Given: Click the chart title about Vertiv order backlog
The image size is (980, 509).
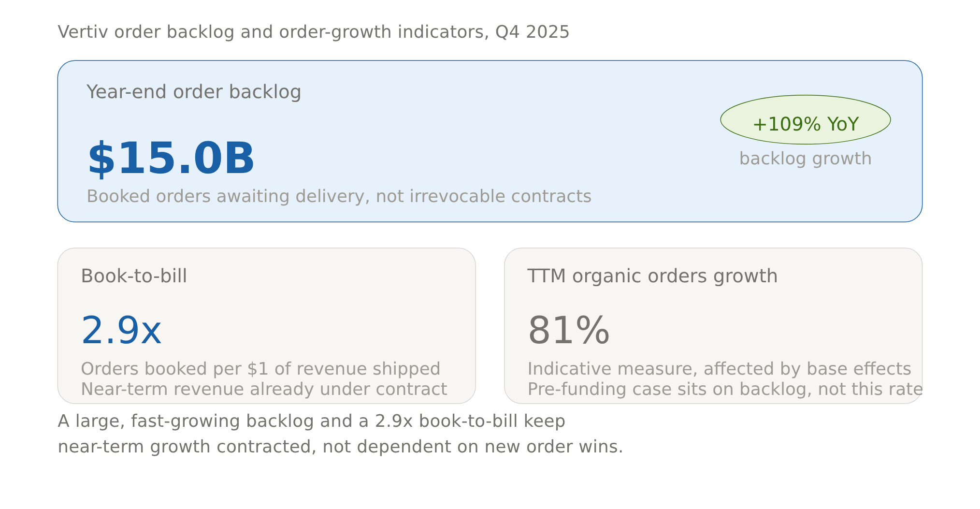Looking at the screenshot, I should tap(314, 32).
